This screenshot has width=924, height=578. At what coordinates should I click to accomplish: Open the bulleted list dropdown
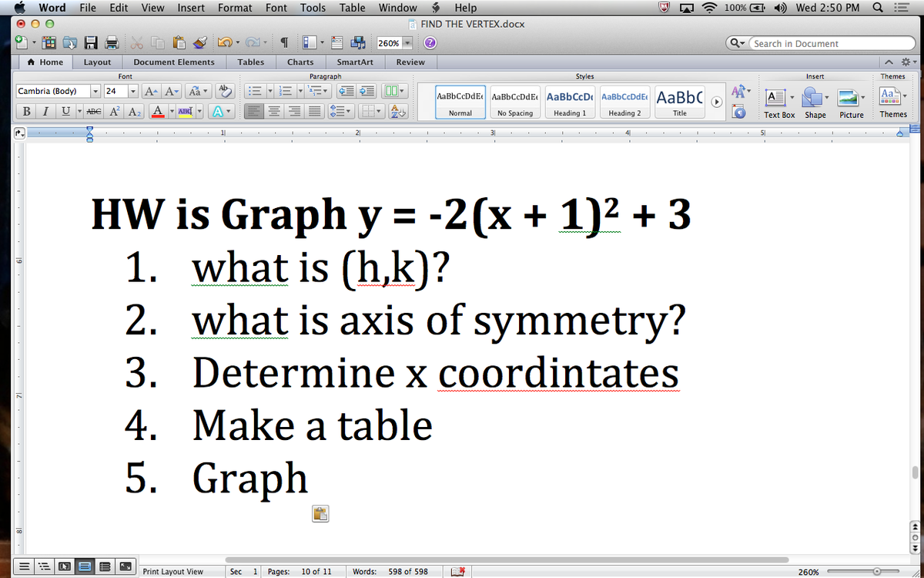tap(269, 92)
